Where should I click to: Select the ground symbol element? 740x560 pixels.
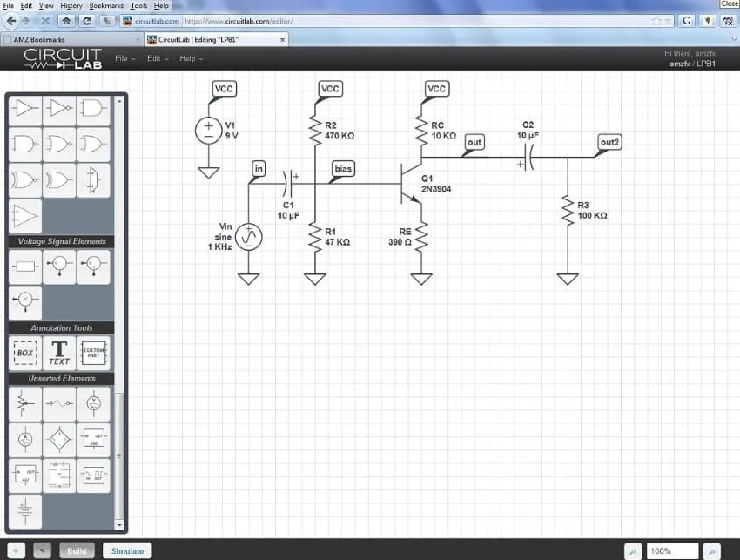pyautogui.click(x=24, y=512)
